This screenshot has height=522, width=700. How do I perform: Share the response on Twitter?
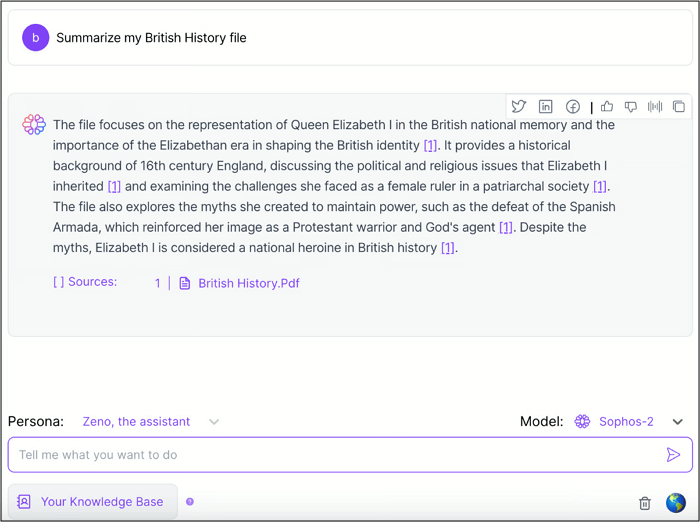519,107
